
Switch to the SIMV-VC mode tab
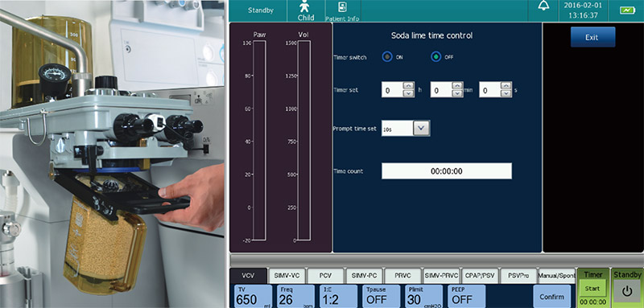coord(287,276)
